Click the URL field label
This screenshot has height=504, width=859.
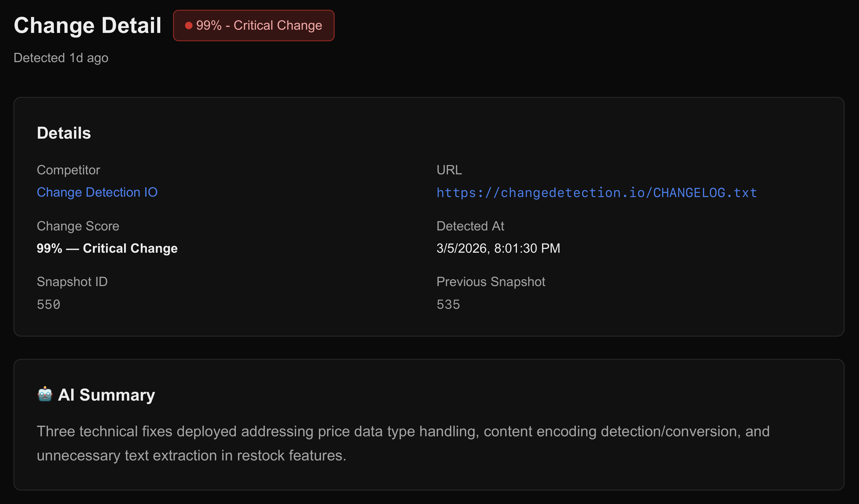[x=449, y=170]
